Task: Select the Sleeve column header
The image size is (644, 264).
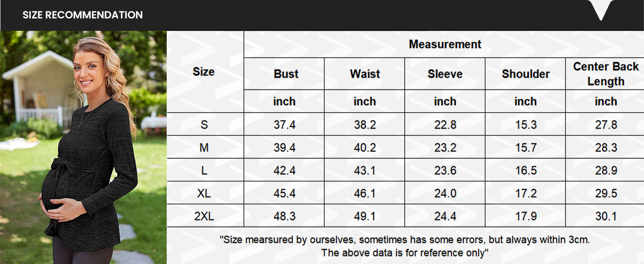Action: click(445, 74)
